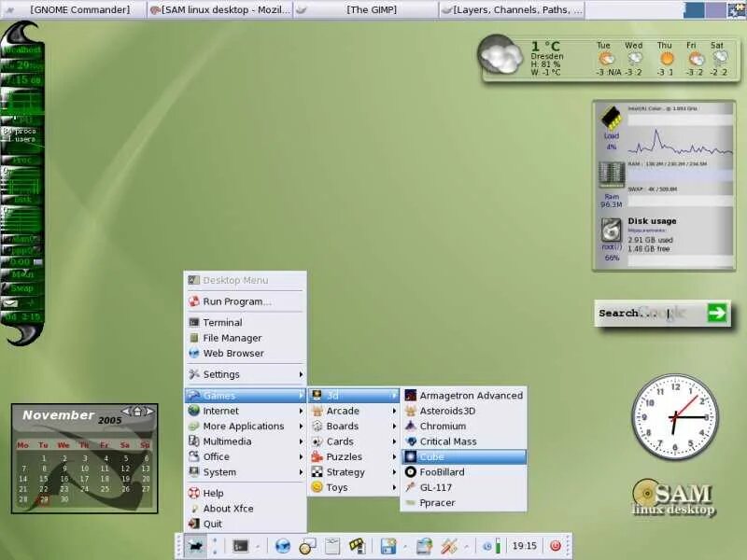The image size is (747, 560).
Task: Expand System submenu
Action: [x=246, y=472]
